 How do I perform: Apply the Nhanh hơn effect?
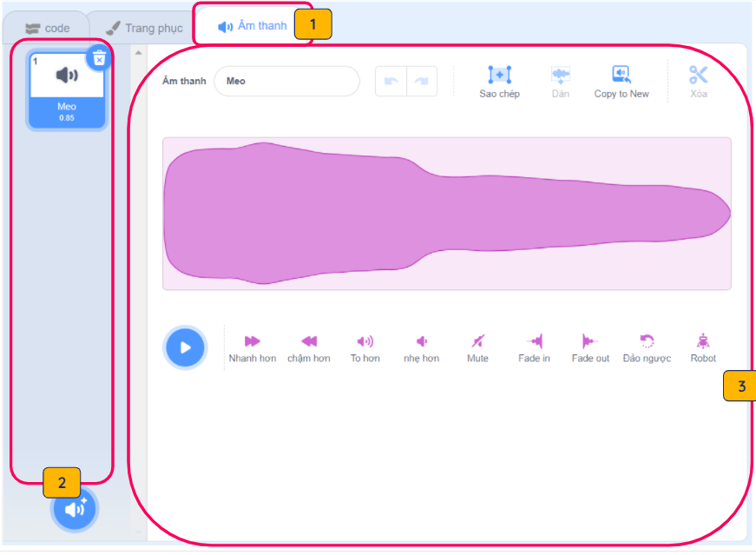tap(253, 348)
